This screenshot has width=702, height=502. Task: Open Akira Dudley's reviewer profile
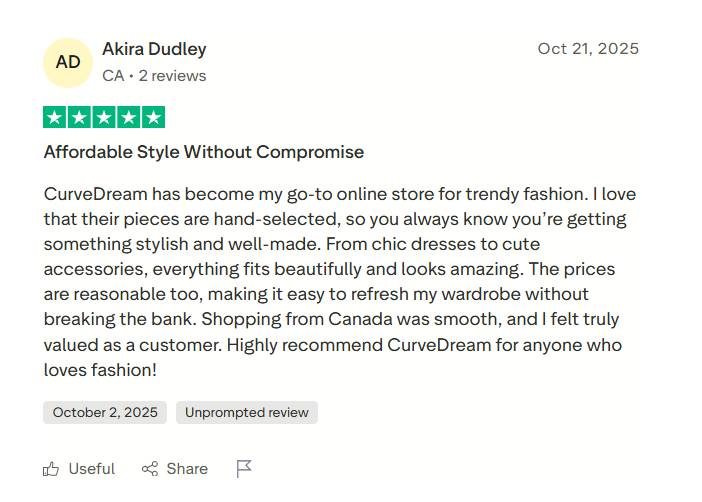154,49
